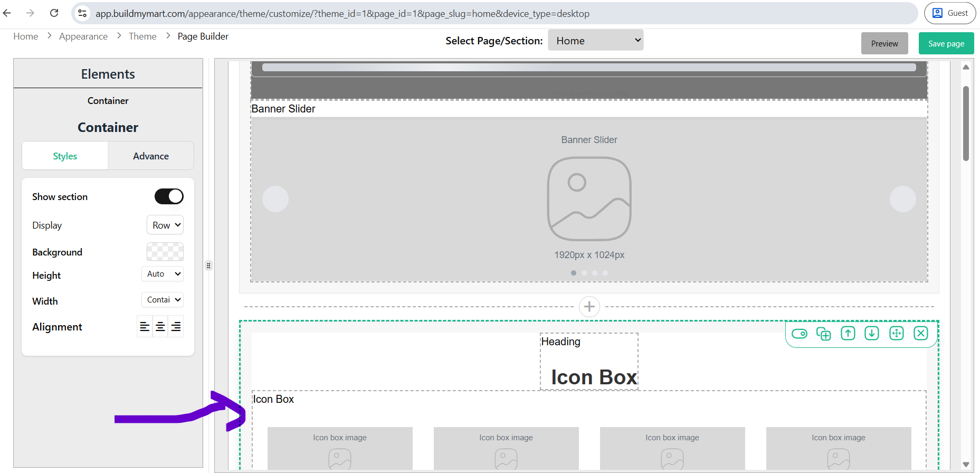Select the fourth banner slide dot
The width and height of the screenshot is (980, 473).
point(605,273)
